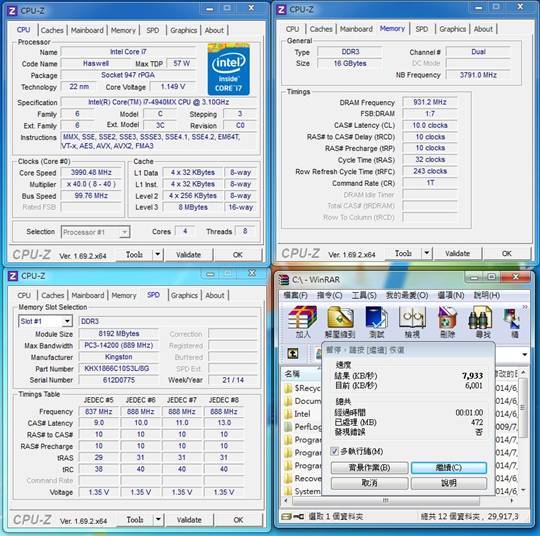Screen dimensions: 540x536
Task: Open Tools dropdown arrow in CPU window
Action: pos(157,255)
